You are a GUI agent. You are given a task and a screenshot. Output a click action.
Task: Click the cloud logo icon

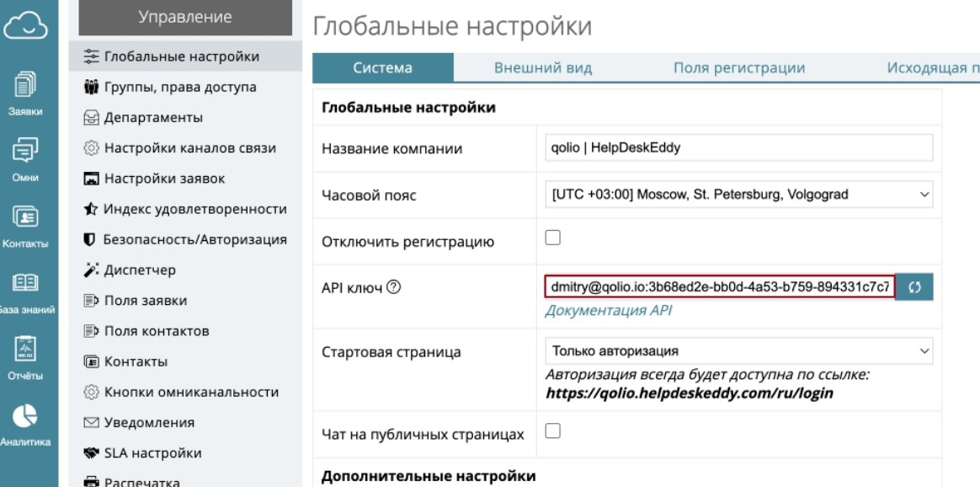coord(24,28)
